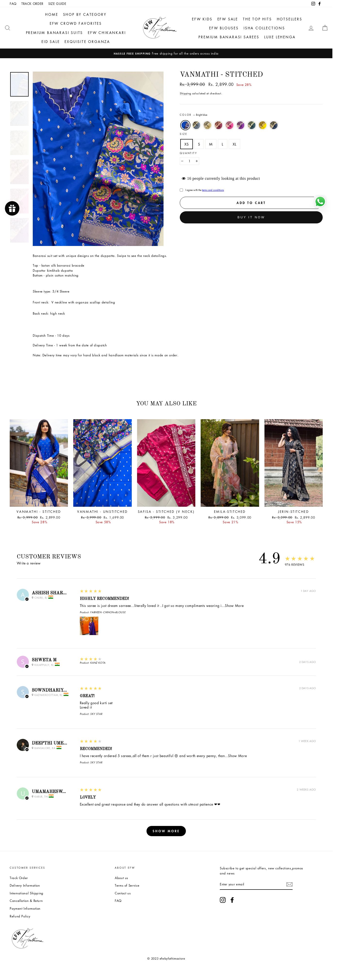Viewport: 337px width, 980px height.
Task: Select the second product thumbnail image
Action: pos(19,115)
